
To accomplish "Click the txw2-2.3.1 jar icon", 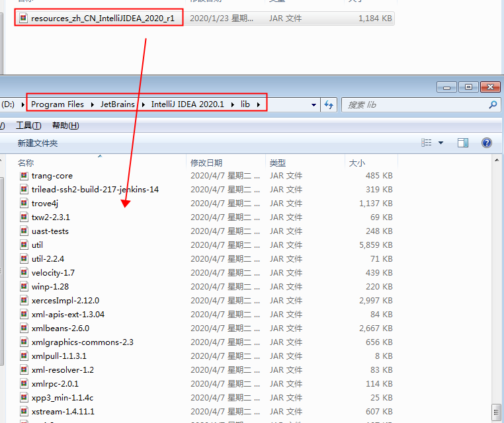I will (24, 217).
